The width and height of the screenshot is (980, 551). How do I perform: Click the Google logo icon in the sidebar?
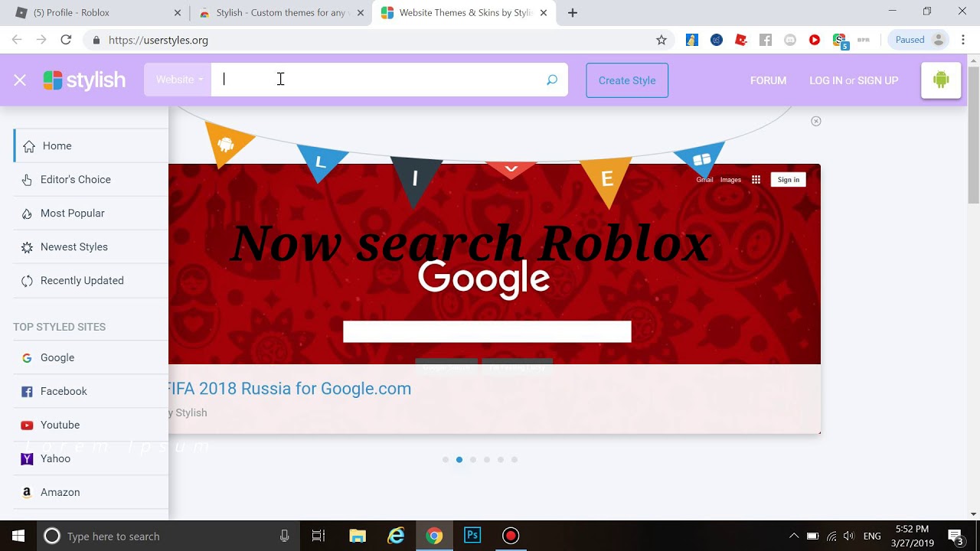coord(27,358)
